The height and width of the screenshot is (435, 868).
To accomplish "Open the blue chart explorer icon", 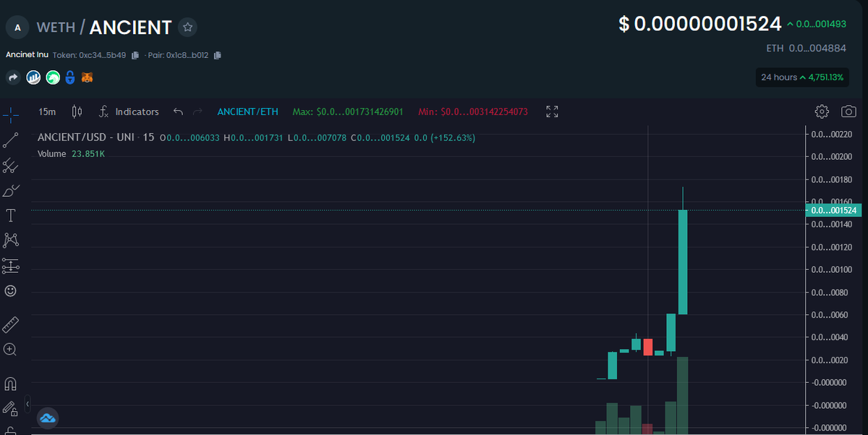I will coord(33,77).
